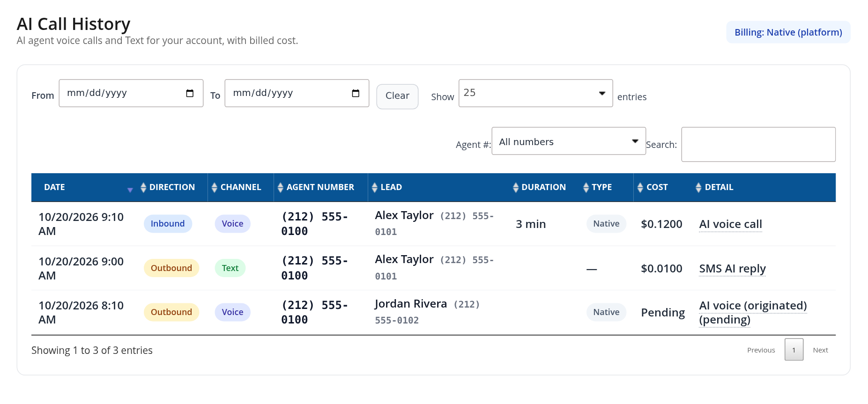Open the Show entries dropdown set to 25

tap(535, 93)
